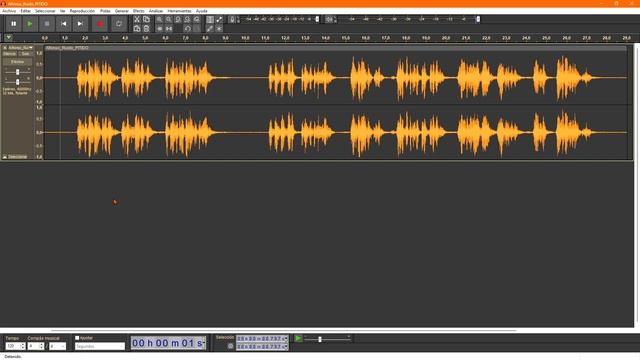Solo the track with the Solo button
The height and width of the screenshot is (360, 640).
25,54
